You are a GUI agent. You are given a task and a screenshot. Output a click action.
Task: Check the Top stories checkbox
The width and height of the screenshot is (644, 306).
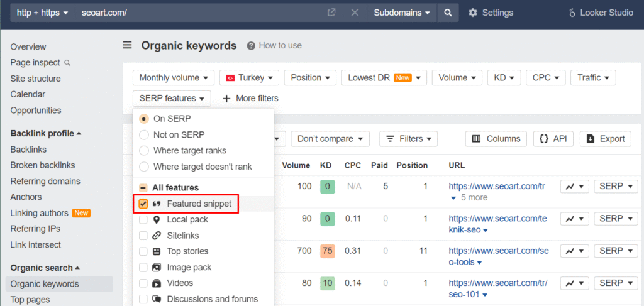pos(143,251)
